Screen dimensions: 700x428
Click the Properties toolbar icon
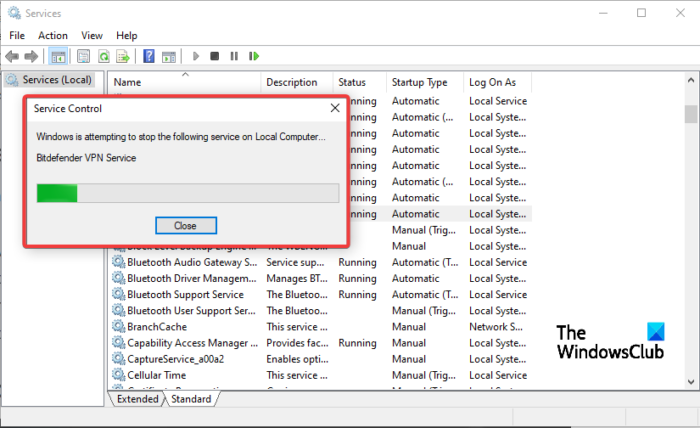tap(84, 57)
